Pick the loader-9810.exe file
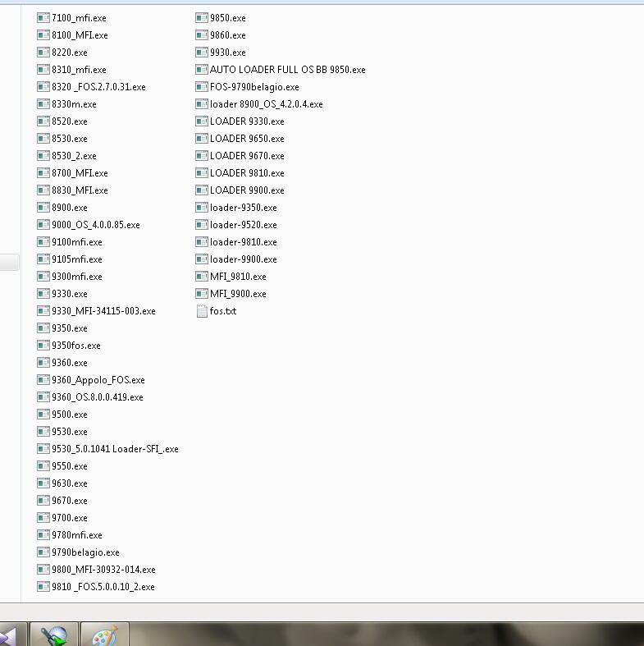This screenshot has width=644, height=646. pos(244,242)
